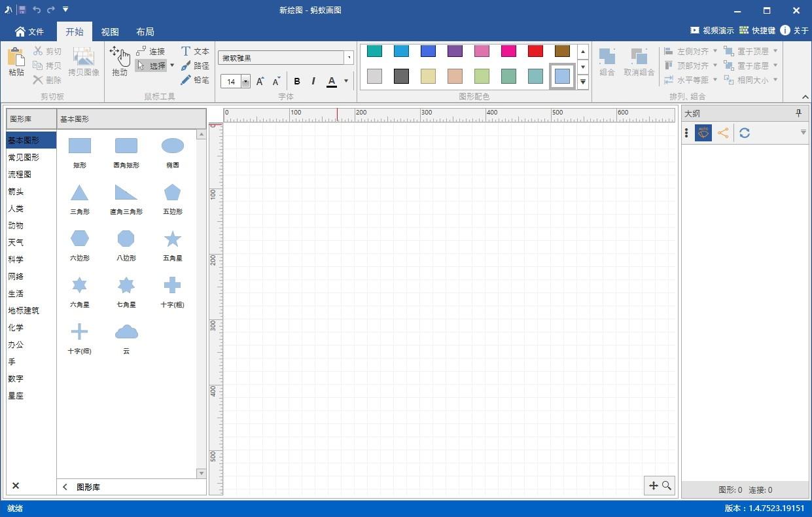Open the 流程图 shape category

click(x=20, y=175)
